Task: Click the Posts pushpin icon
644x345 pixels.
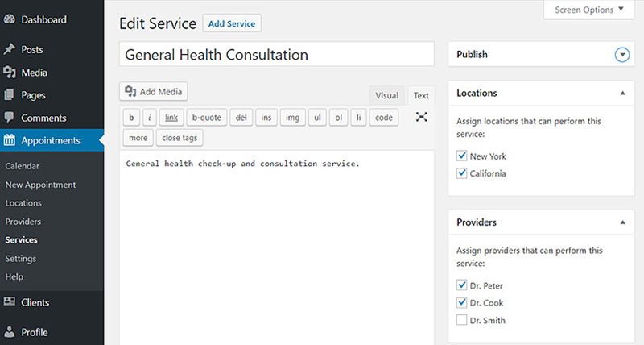Action: point(9,49)
